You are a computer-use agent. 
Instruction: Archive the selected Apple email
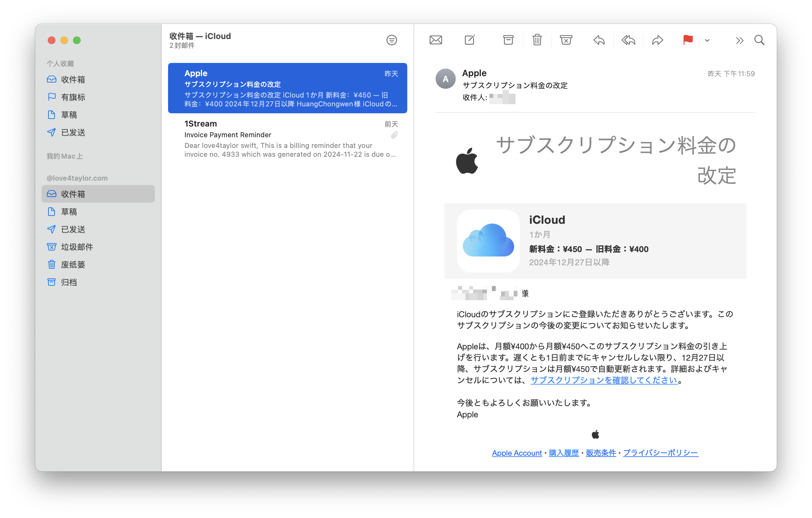click(x=508, y=40)
